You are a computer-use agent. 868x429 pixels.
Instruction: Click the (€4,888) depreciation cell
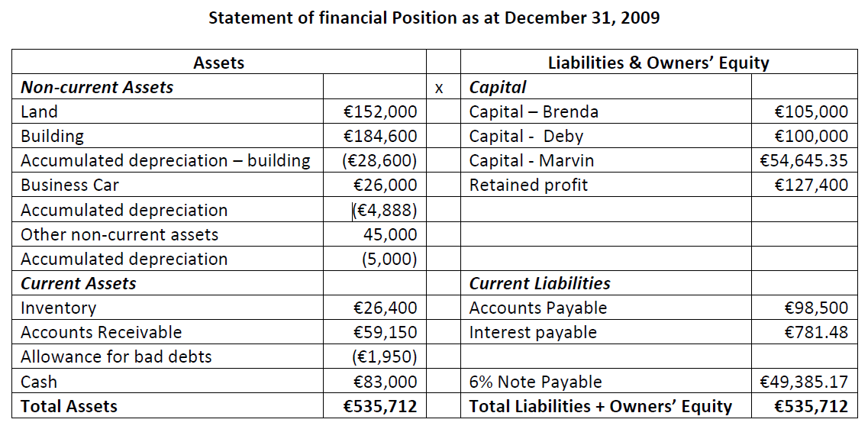point(385,210)
